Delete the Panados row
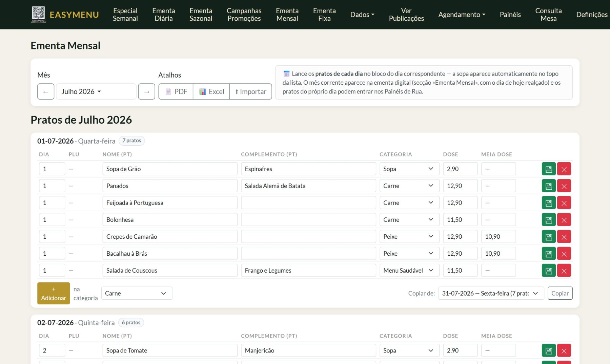610x364 pixels. pyautogui.click(x=564, y=186)
